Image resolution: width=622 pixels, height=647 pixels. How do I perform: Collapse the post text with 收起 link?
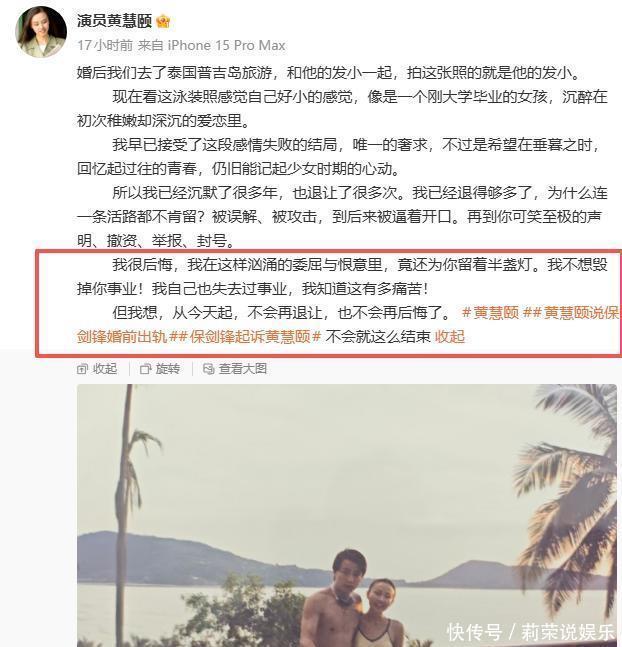tap(450, 337)
